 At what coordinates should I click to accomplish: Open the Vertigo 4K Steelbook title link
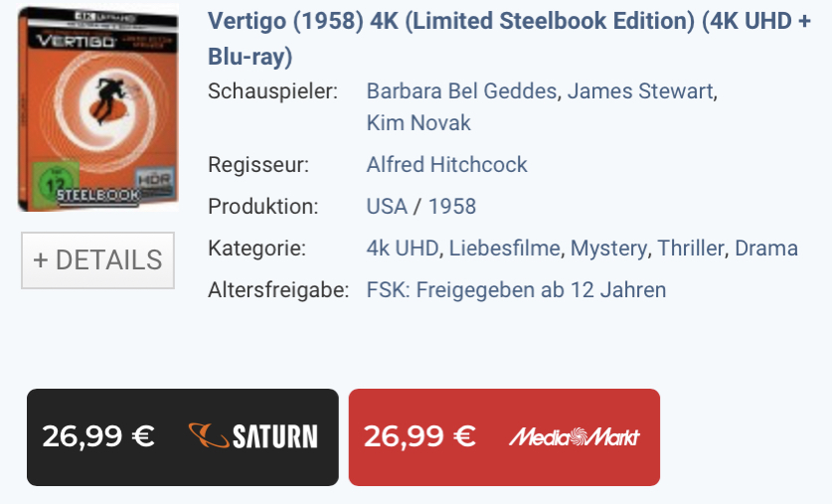coord(509,39)
